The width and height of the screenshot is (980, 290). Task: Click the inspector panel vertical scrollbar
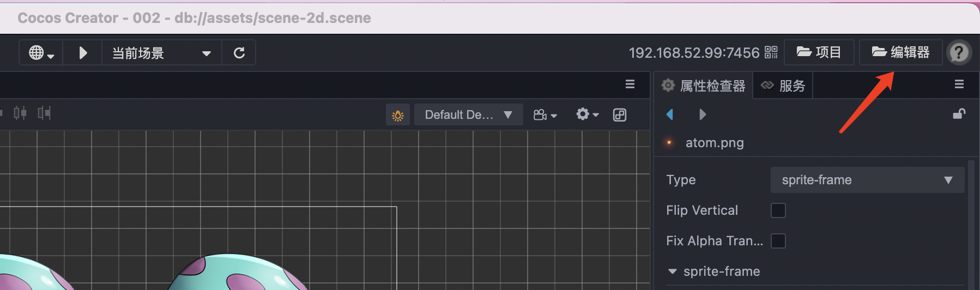point(971,225)
